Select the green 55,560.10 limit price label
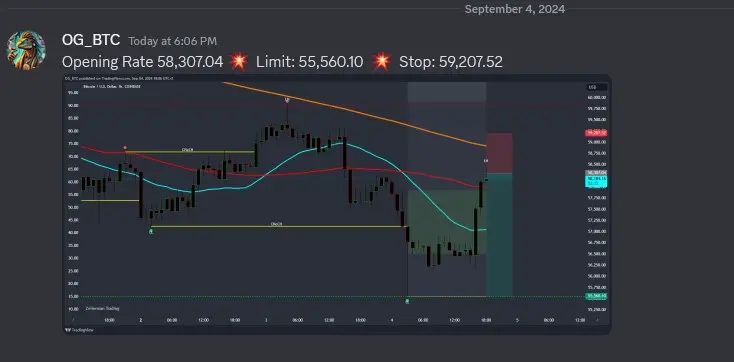The image size is (734, 362). pyautogui.click(x=596, y=296)
